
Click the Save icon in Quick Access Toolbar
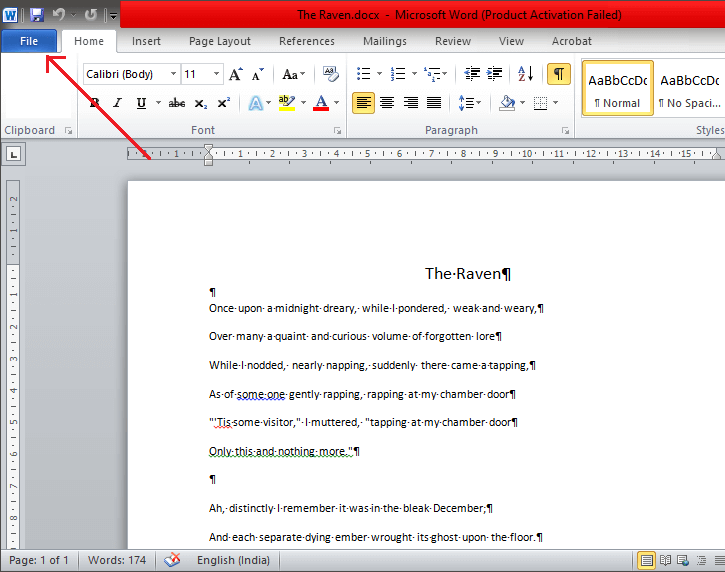click(x=37, y=15)
